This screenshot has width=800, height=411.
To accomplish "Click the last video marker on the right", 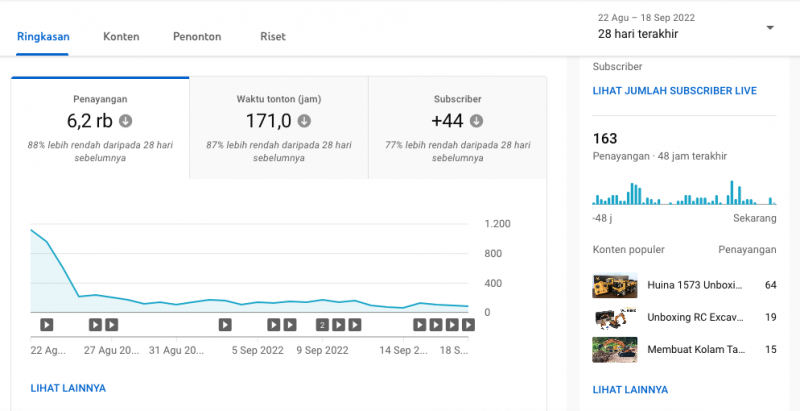I will (467, 325).
